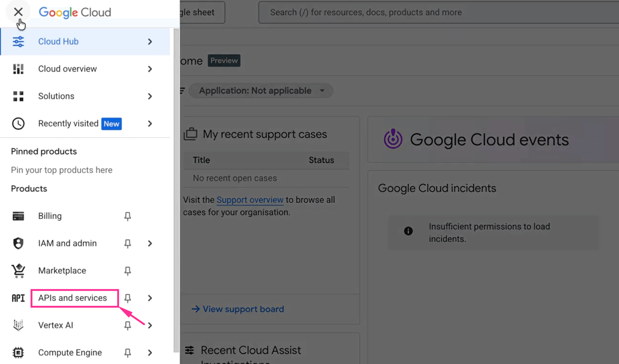Click the New badge on Recently visited

(x=111, y=124)
